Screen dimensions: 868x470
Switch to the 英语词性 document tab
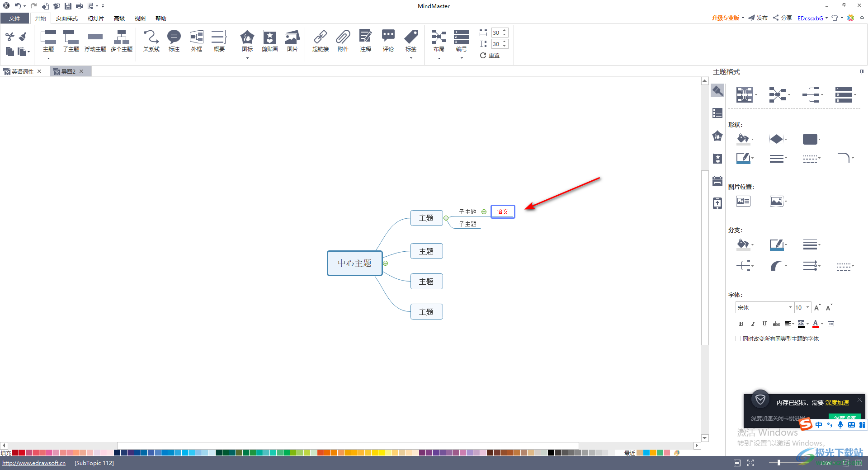[23, 71]
